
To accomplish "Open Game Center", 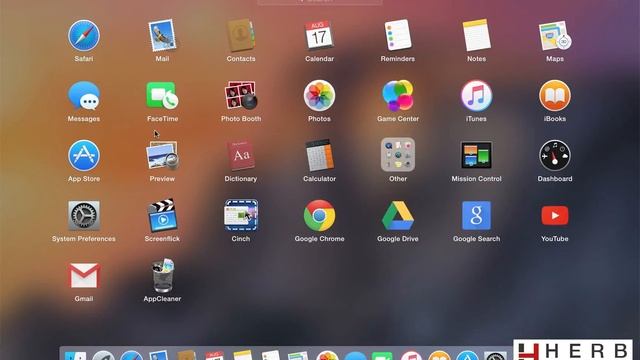I will coord(398,96).
